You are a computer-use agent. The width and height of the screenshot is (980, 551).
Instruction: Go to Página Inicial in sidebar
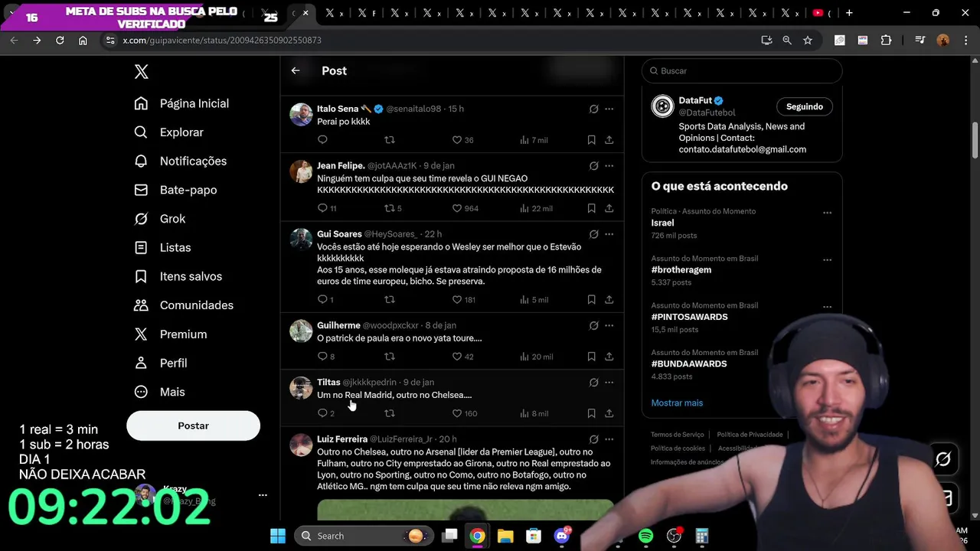[x=181, y=103]
